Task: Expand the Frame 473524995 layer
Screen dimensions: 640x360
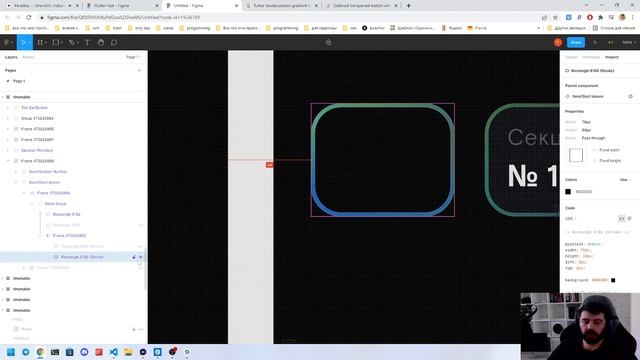Action: point(7,129)
